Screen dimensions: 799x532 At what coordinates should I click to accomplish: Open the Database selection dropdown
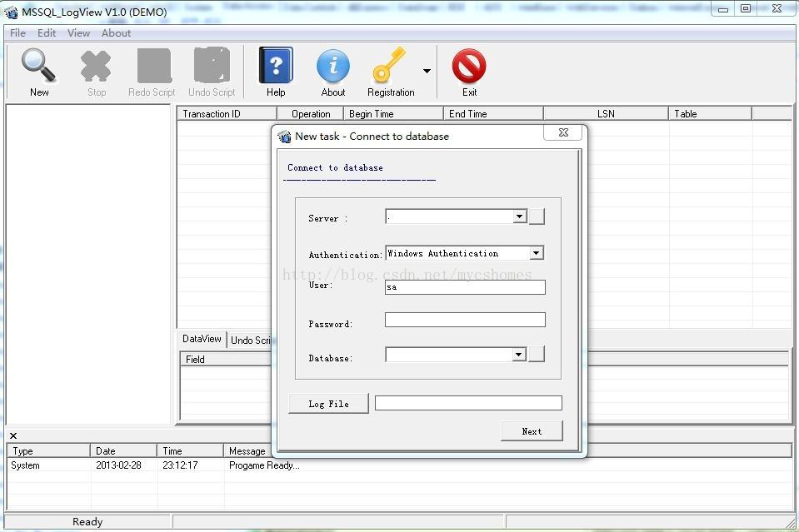click(519, 354)
